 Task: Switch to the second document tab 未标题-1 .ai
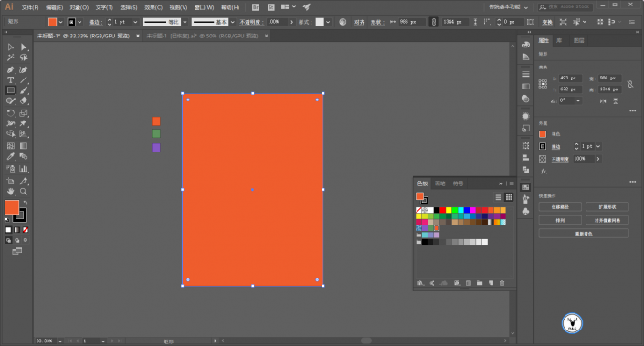point(203,37)
